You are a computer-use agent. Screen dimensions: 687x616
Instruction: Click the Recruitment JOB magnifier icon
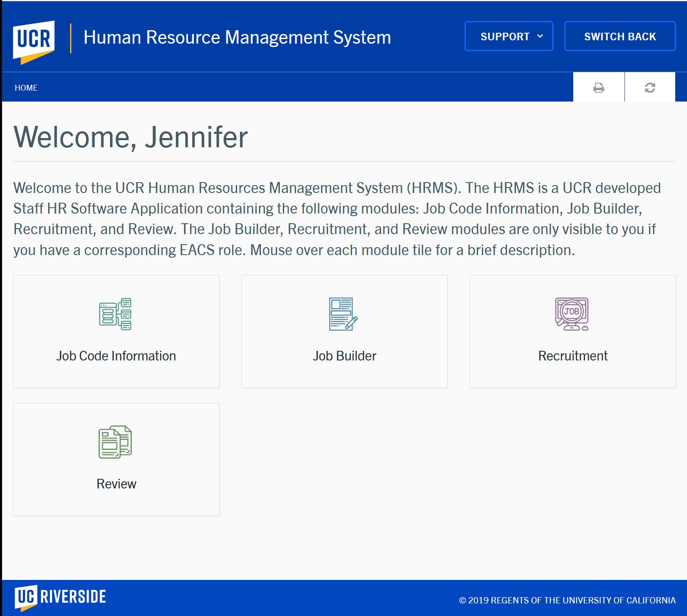[x=572, y=314]
